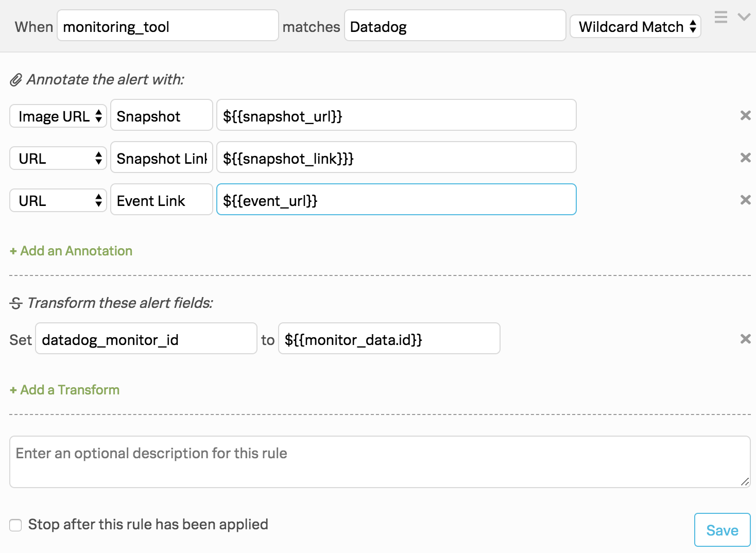Click the Save button
Image resolution: width=756 pixels, height=553 pixels.
722,530
